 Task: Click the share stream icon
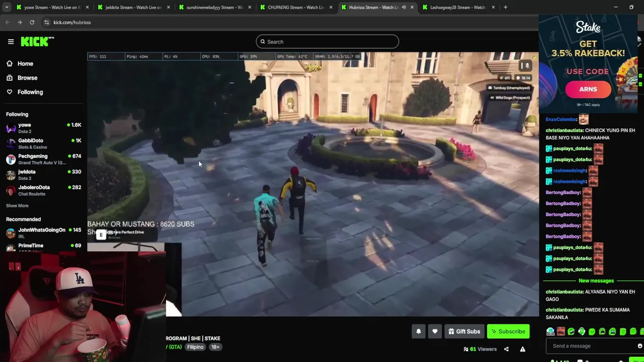click(506, 349)
